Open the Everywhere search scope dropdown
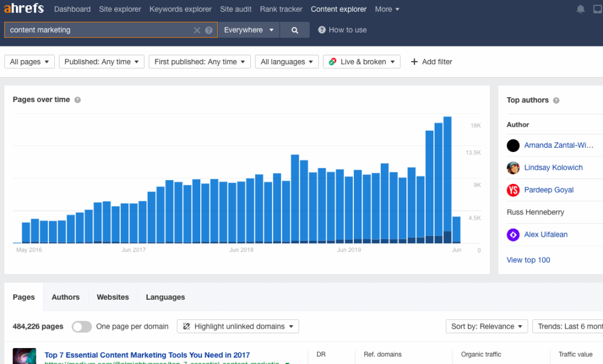The image size is (603, 364). pyautogui.click(x=249, y=30)
